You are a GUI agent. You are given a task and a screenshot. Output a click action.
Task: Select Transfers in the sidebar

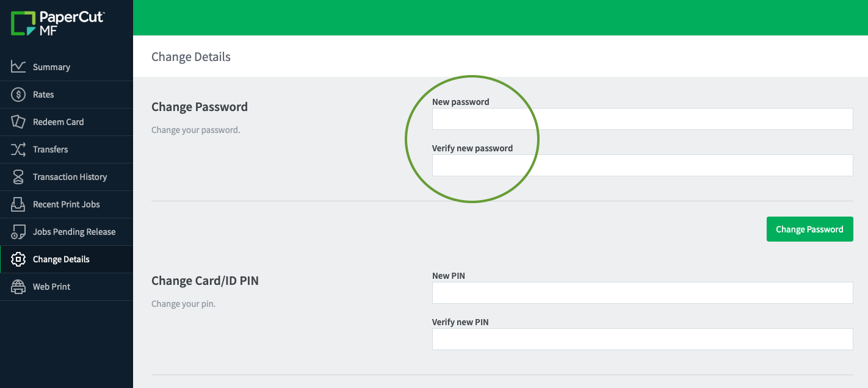click(67, 149)
